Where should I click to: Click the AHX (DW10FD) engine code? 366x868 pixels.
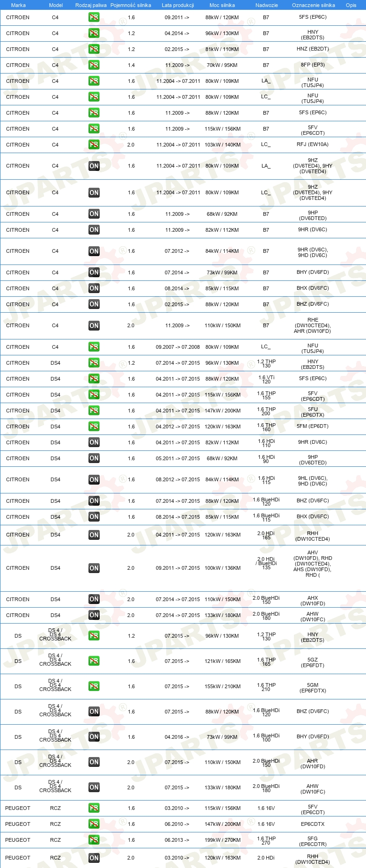pyautogui.click(x=313, y=601)
